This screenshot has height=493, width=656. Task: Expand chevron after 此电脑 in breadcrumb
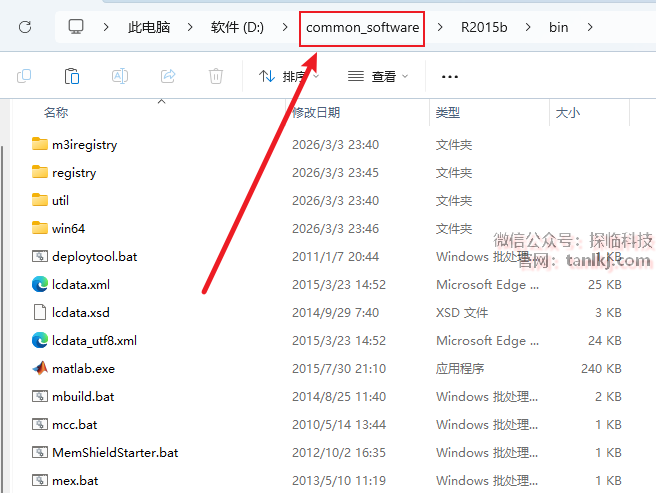tap(190, 27)
